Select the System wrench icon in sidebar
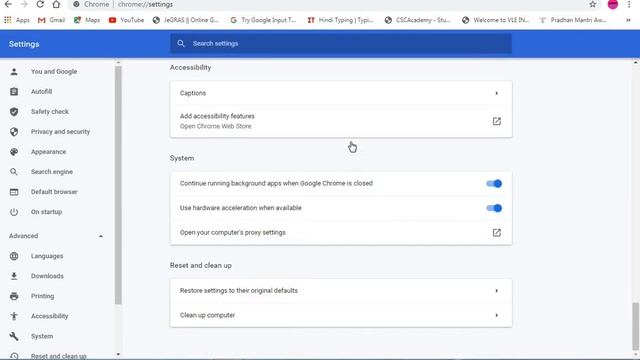The width and height of the screenshot is (640, 360). point(14,336)
